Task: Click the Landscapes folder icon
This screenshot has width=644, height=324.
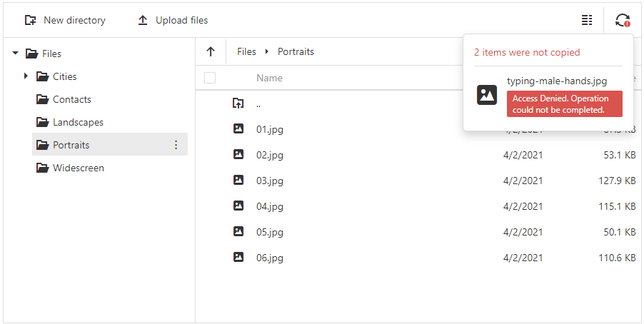Action: click(x=43, y=122)
